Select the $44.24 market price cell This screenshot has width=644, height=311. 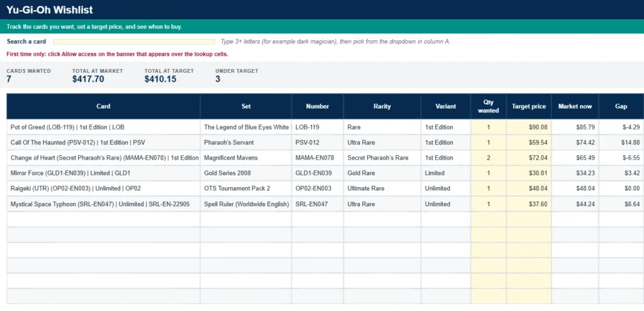(x=575, y=204)
